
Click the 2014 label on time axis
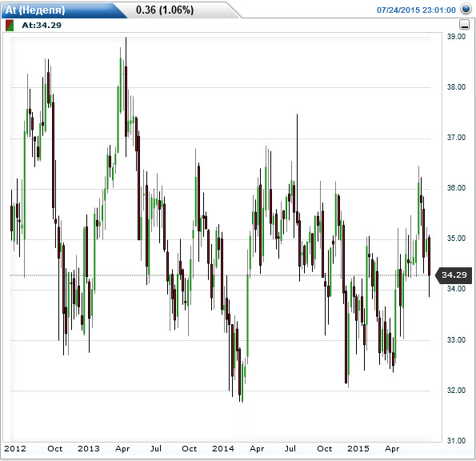pyautogui.click(x=223, y=448)
